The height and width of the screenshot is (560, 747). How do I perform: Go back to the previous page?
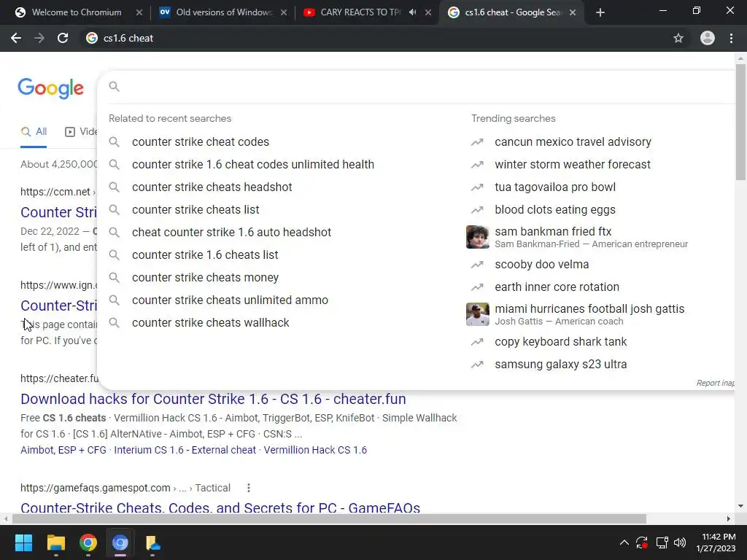click(16, 38)
